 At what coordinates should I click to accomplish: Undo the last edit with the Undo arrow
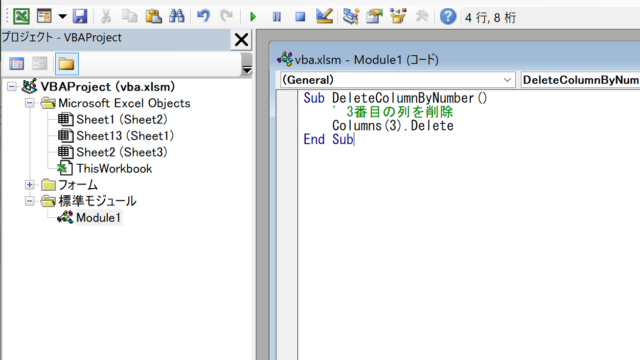click(203, 16)
